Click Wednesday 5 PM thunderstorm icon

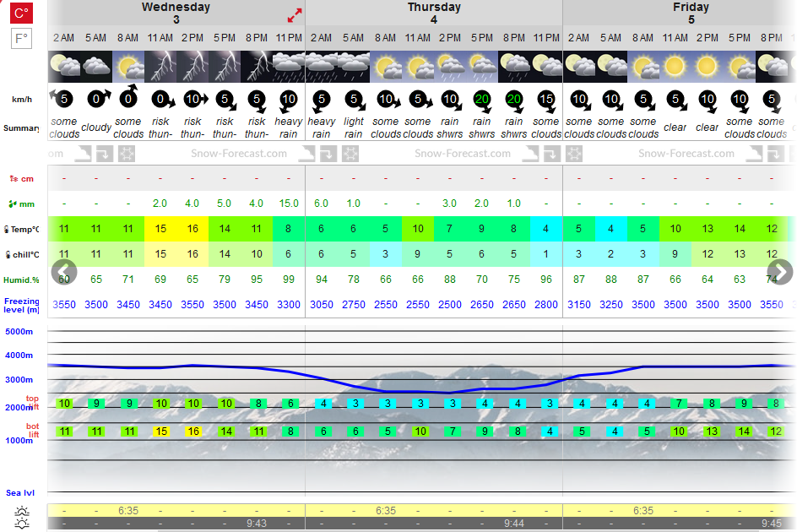coord(225,67)
